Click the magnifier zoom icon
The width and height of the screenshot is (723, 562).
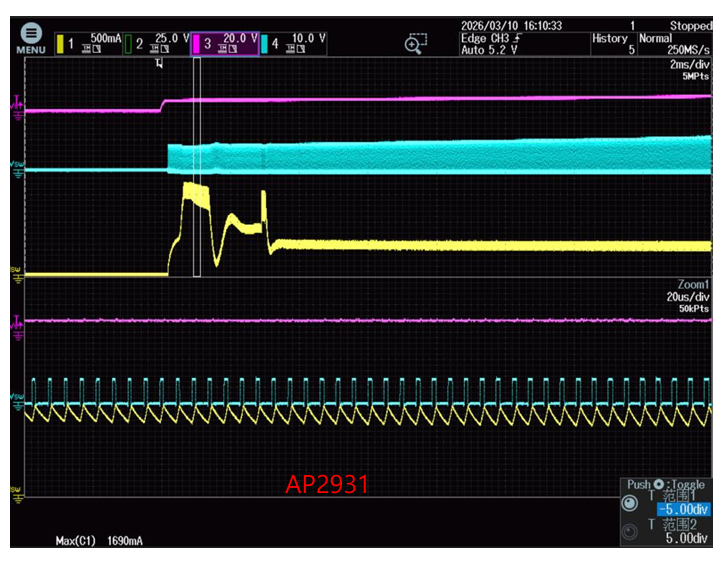click(416, 43)
